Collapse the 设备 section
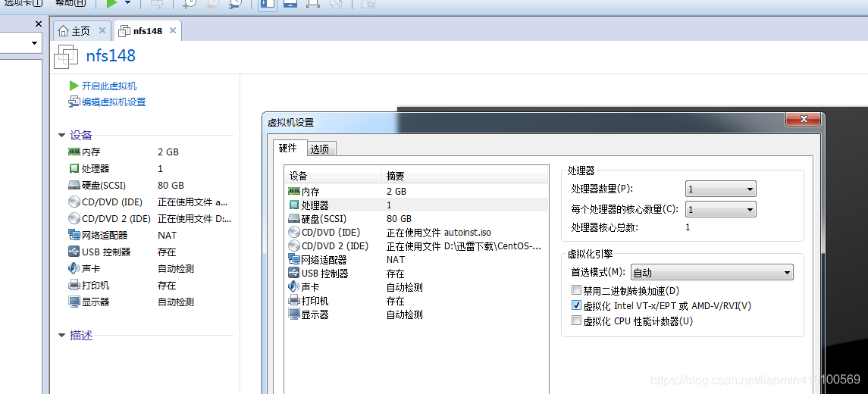Image resolution: width=868 pixels, height=394 pixels. (61, 136)
